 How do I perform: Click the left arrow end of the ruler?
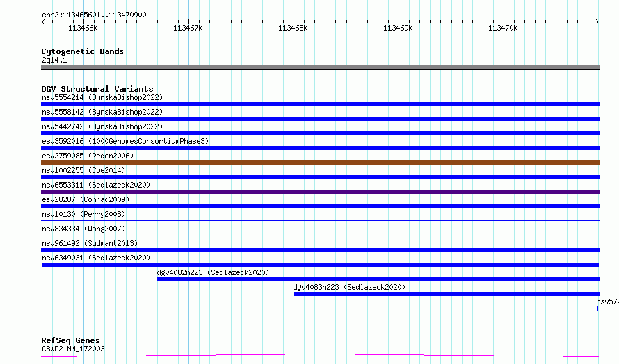pos(43,22)
